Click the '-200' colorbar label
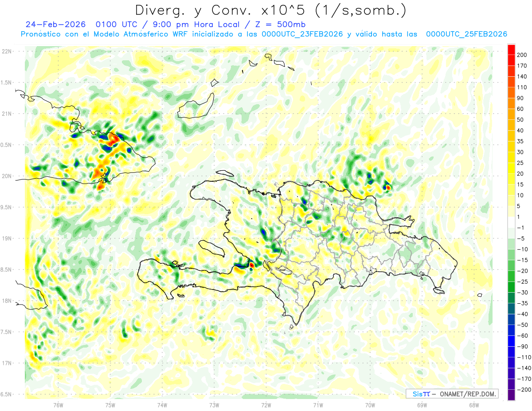This screenshot has height=411, width=532. pos(524,389)
